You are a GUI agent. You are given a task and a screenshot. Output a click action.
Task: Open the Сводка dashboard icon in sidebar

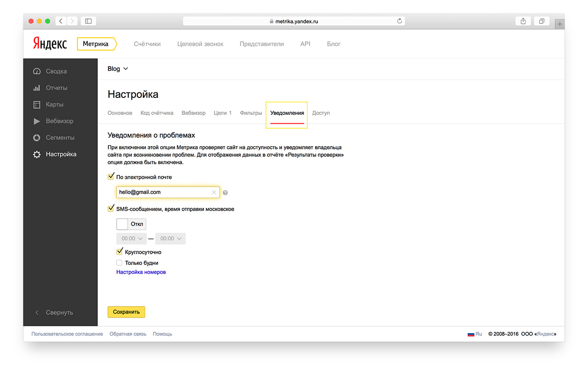pos(37,72)
